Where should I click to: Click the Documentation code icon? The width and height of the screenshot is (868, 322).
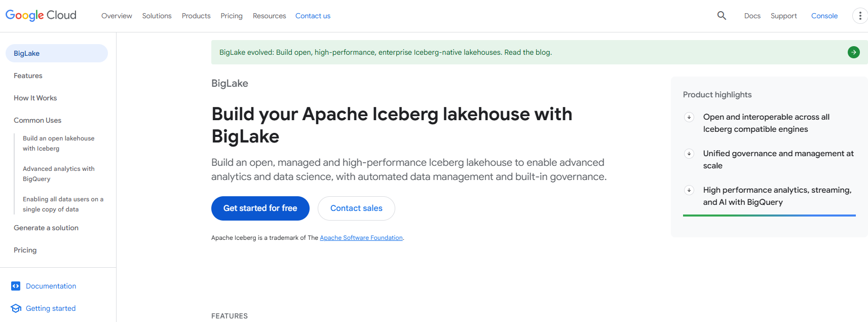click(16, 286)
